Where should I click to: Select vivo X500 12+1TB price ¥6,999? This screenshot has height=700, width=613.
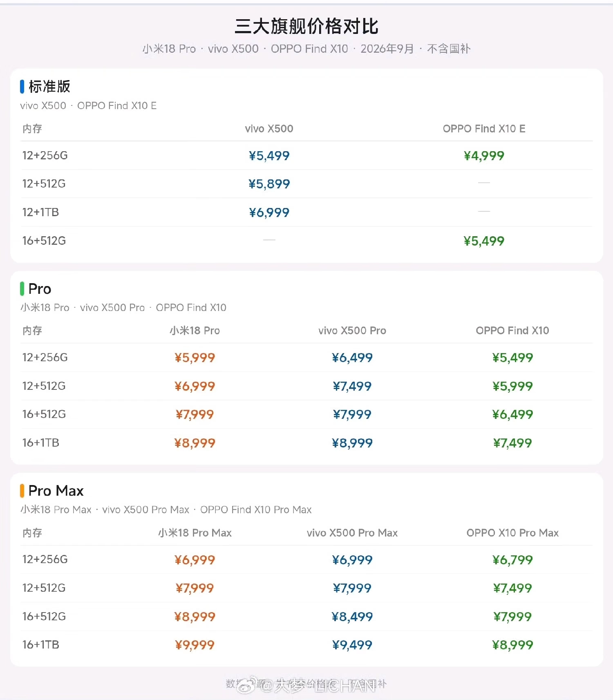(269, 212)
